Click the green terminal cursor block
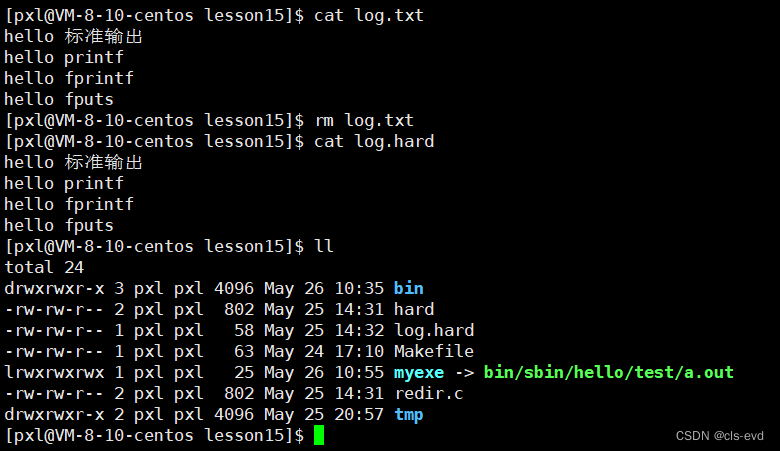Image resolution: width=780 pixels, height=451 pixels. click(x=319, y=435)
